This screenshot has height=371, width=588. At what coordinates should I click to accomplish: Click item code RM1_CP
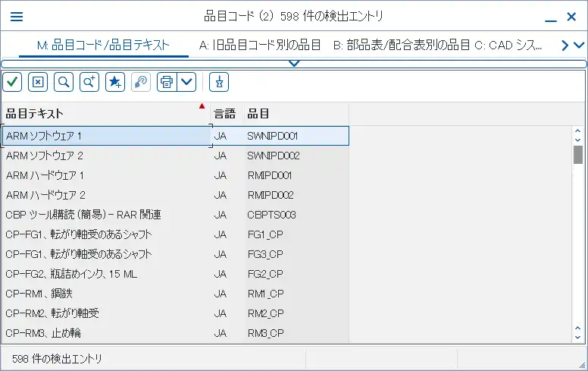(265, 294)
